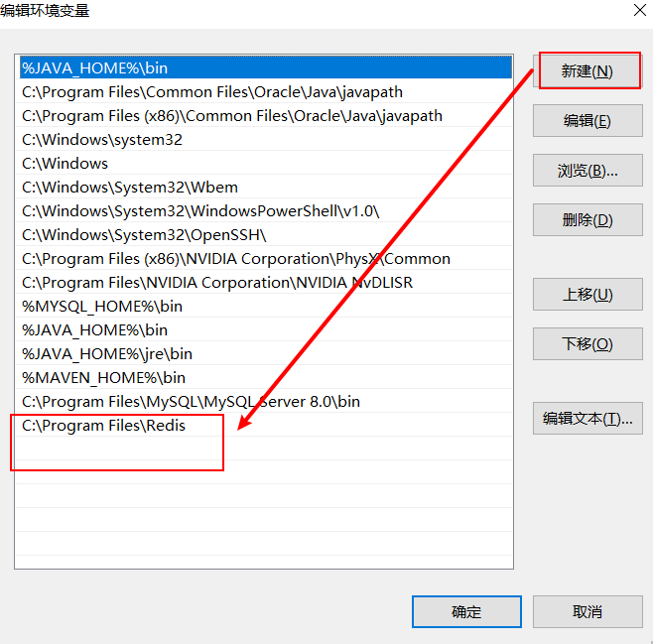Select the %JAVA_HOME%\jre\bin entry
Screen dimensions: 653x644
click(264, 354)
